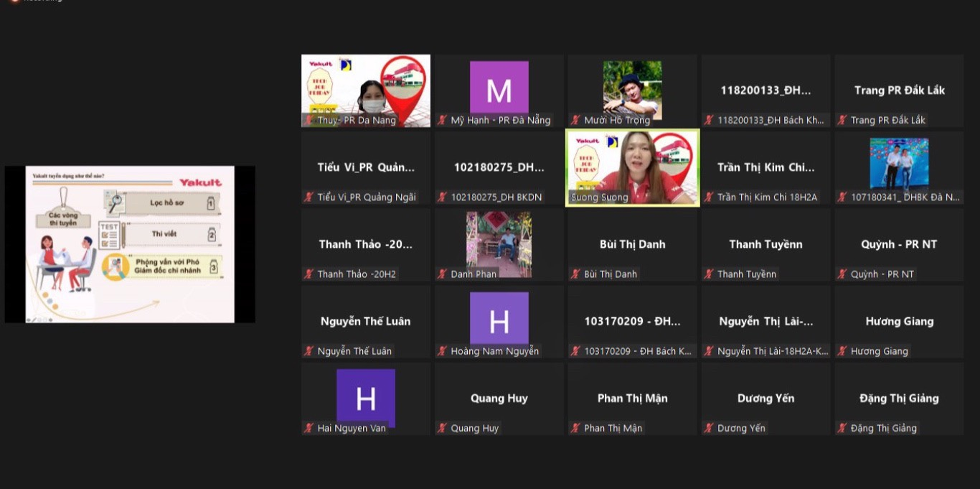Image resolution: width=980 pixels, height=489 pixels.
Task: Select the centered title '102180275_ĐH...'
Action: pos(499,167)
